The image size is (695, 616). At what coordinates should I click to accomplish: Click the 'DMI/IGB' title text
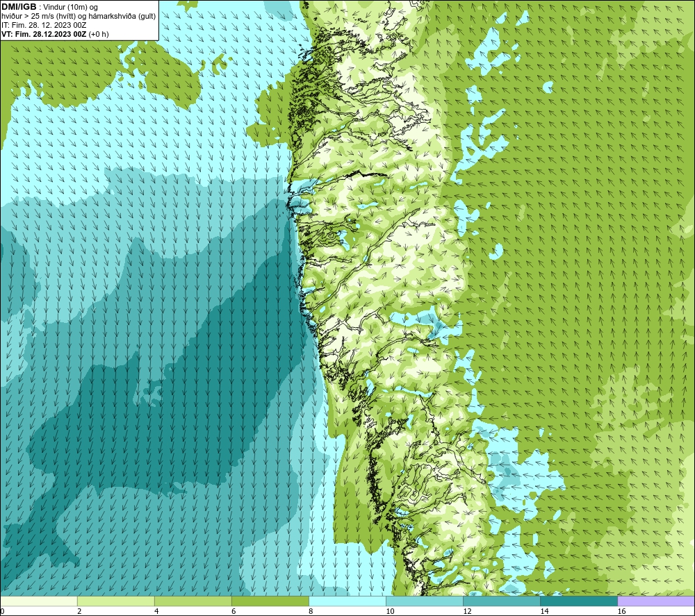pos(19,7)
